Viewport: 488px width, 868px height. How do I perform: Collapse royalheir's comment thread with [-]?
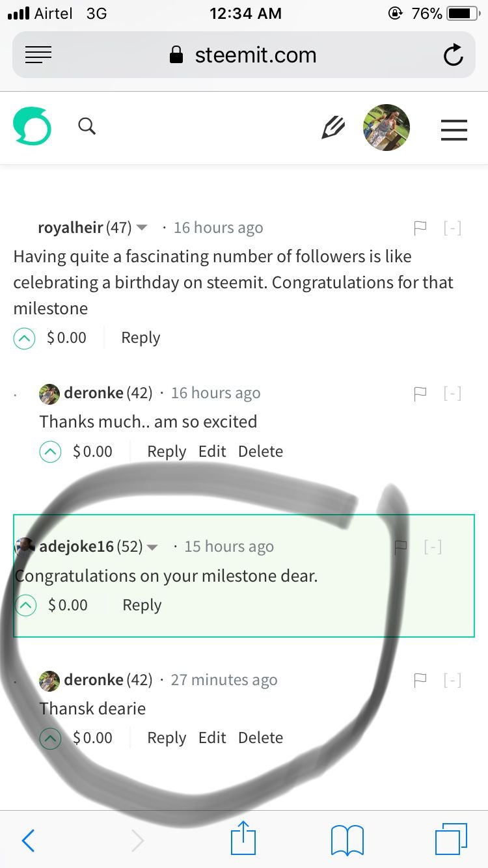pos(452,228)
